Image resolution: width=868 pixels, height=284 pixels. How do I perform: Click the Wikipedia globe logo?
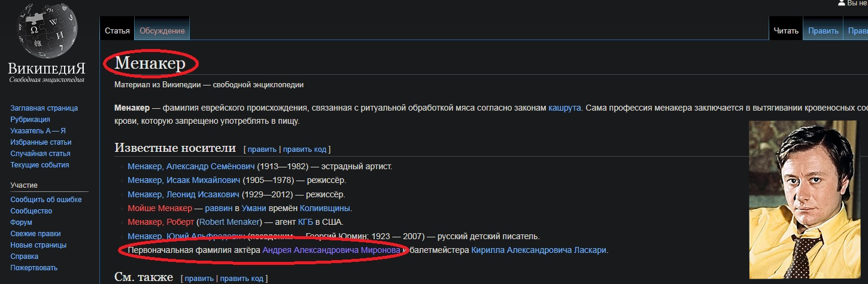47,30
